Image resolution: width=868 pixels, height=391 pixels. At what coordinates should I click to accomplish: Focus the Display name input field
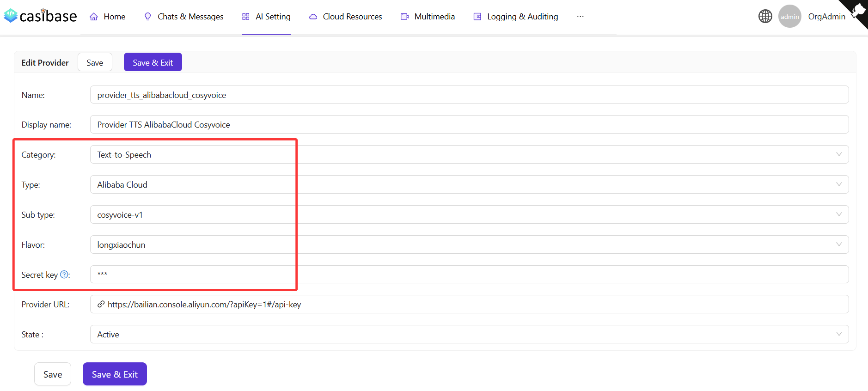469,124
